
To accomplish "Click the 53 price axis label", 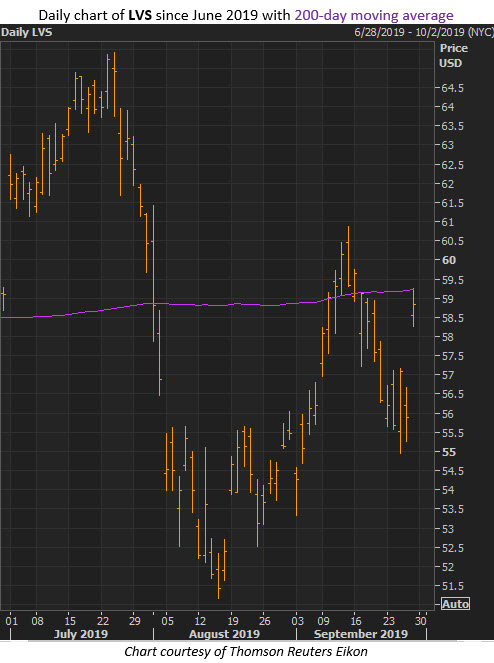I will 447,529.
